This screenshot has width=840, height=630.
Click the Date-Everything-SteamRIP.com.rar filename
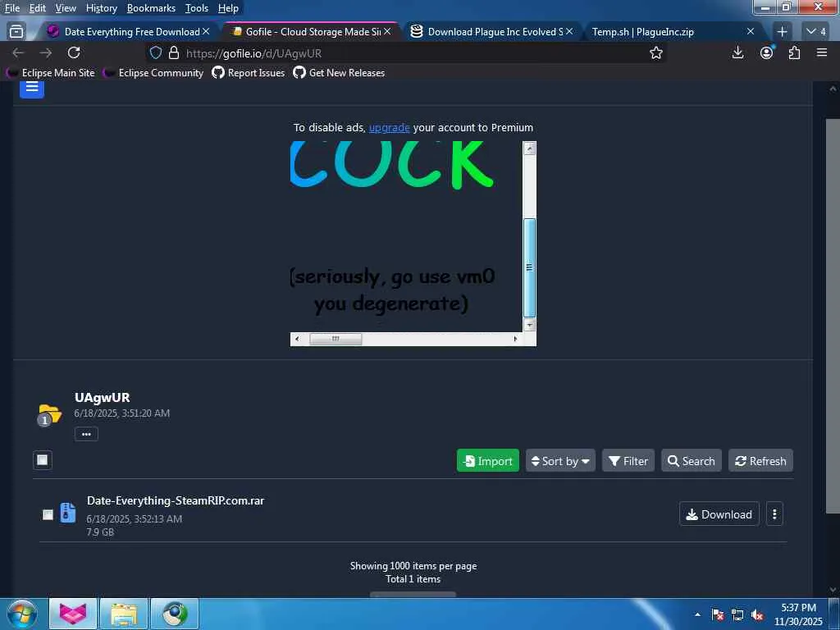tap(176, 500)
